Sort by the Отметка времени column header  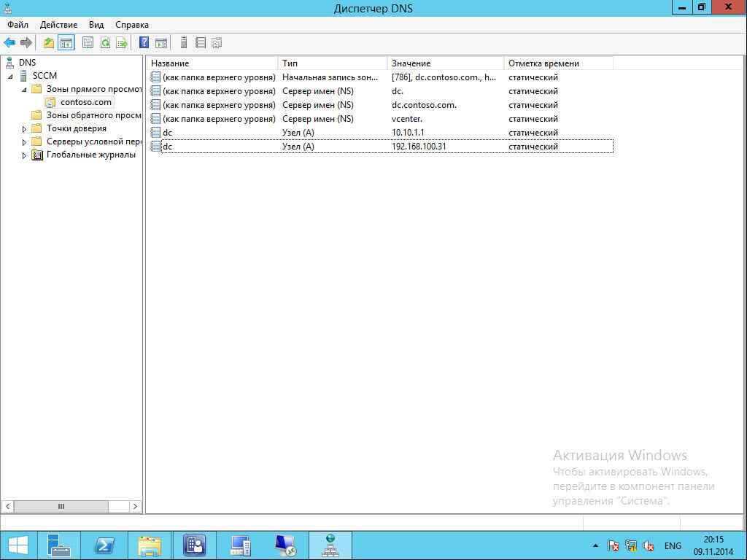(558, 63)
